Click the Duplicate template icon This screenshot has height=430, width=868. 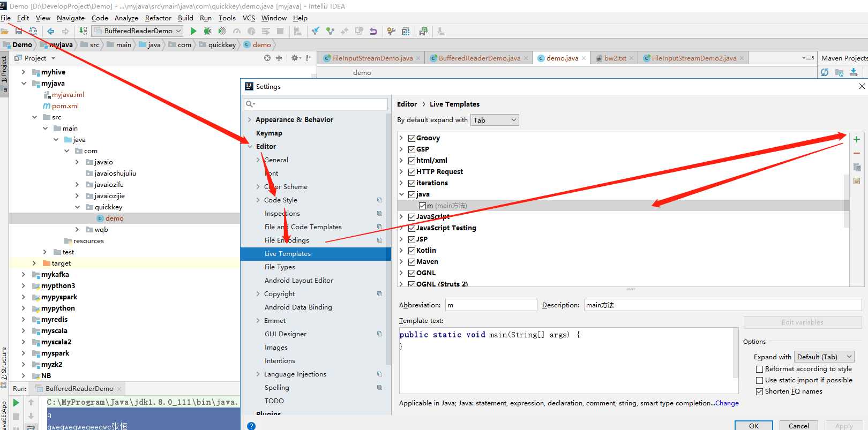pos(857,167)
